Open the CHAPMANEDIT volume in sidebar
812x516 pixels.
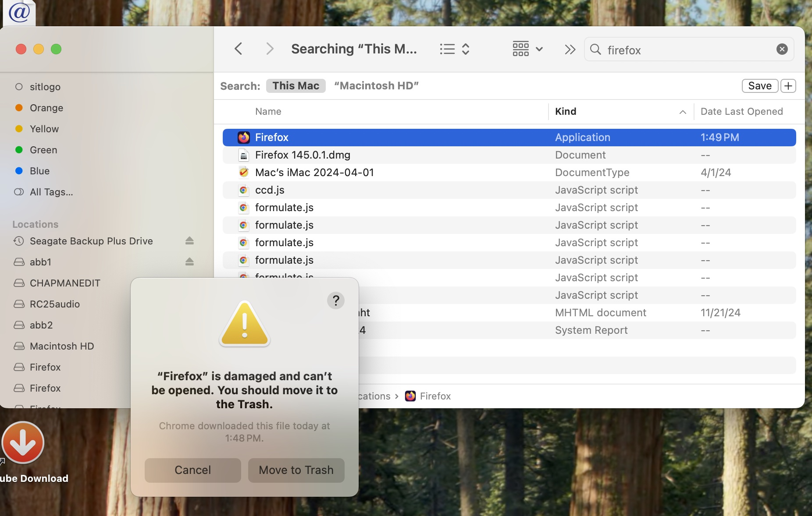[x=65, y=283]
